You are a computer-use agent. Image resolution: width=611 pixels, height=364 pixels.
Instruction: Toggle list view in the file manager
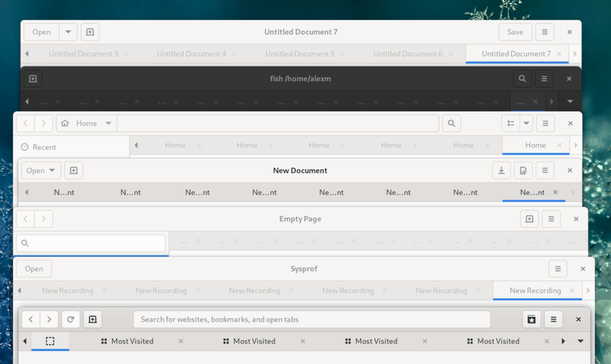click(511, 123)
